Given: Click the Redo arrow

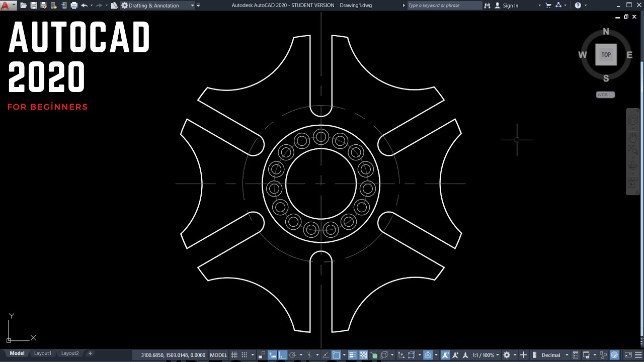Looking at the screenshot, I should tap(99, 6).
